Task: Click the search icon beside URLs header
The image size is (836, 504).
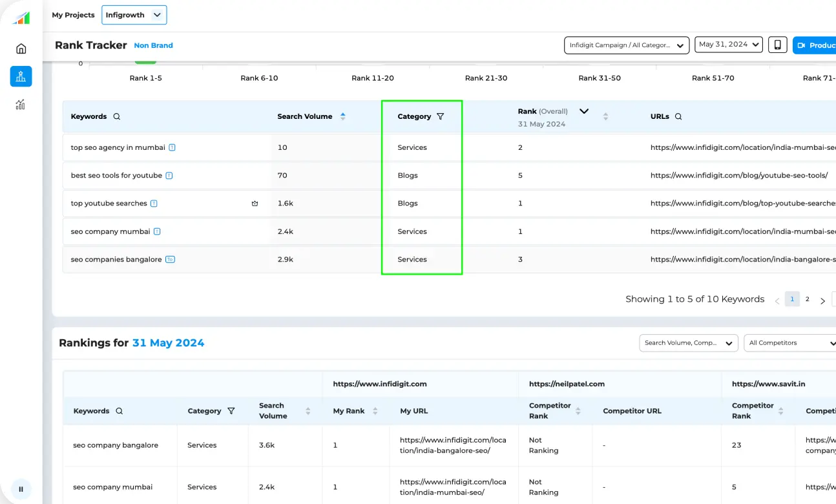Action: (x=678, y=117)
